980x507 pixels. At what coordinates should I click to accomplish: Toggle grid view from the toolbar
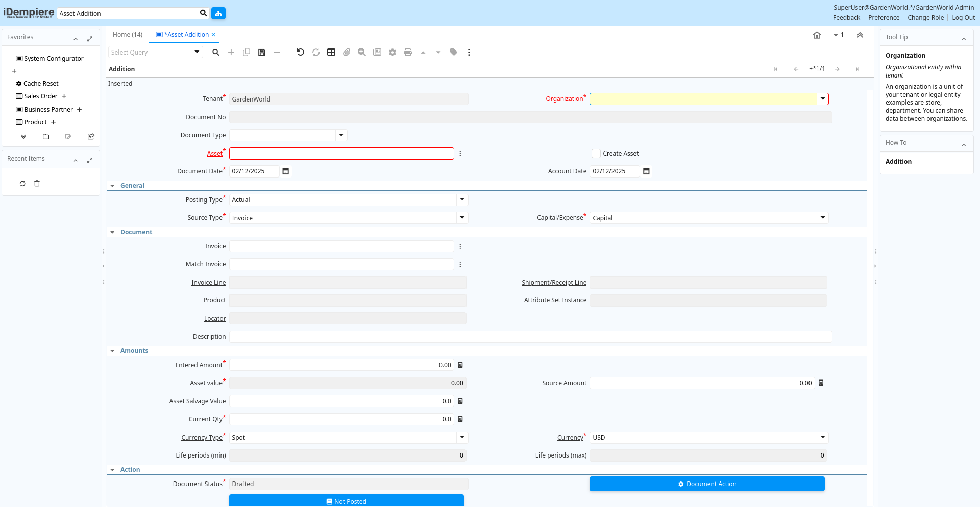click(331, 53)
